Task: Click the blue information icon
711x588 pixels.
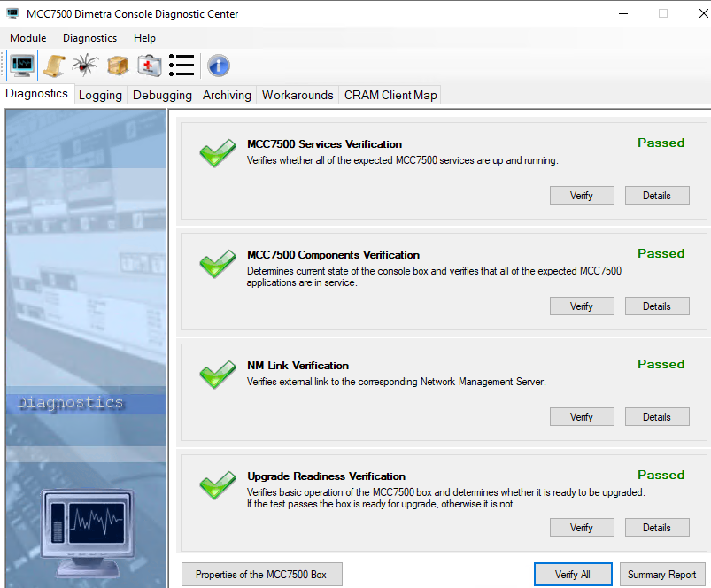Action: (219, 66)
